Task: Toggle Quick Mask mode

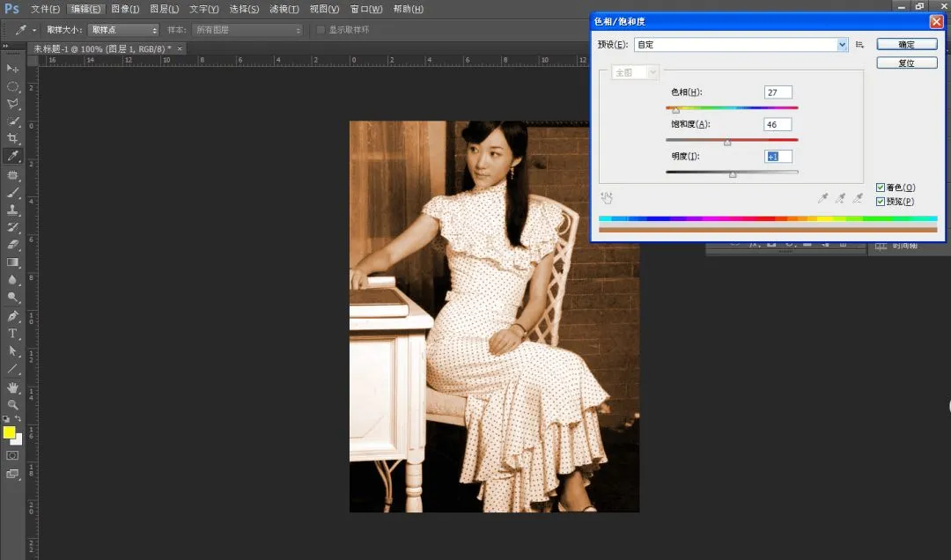Action: point(12,455)
